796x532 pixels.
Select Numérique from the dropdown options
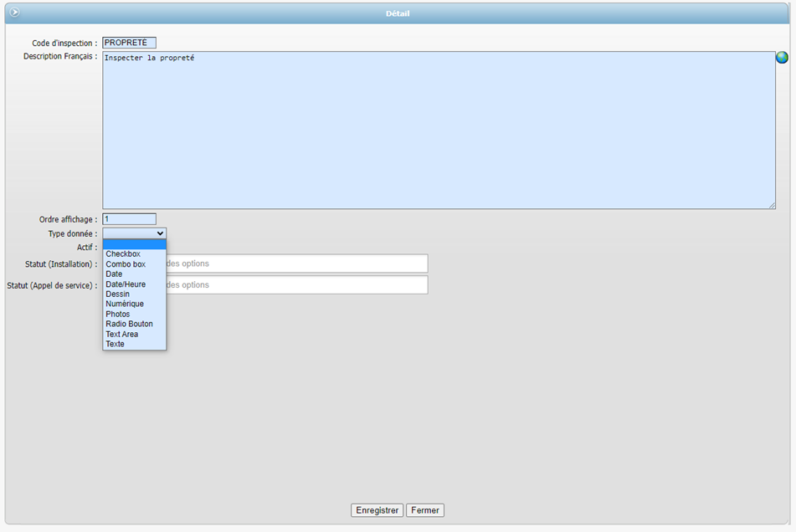pos(125,304)
